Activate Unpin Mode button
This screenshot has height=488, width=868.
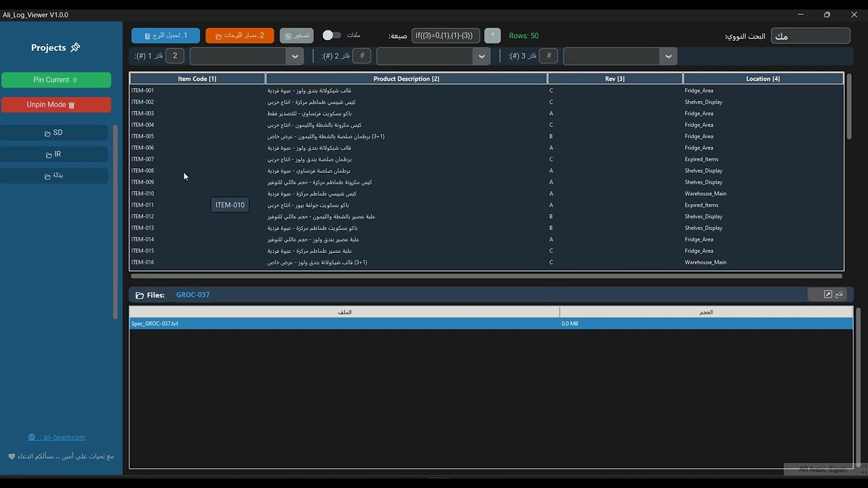point(56,105)
